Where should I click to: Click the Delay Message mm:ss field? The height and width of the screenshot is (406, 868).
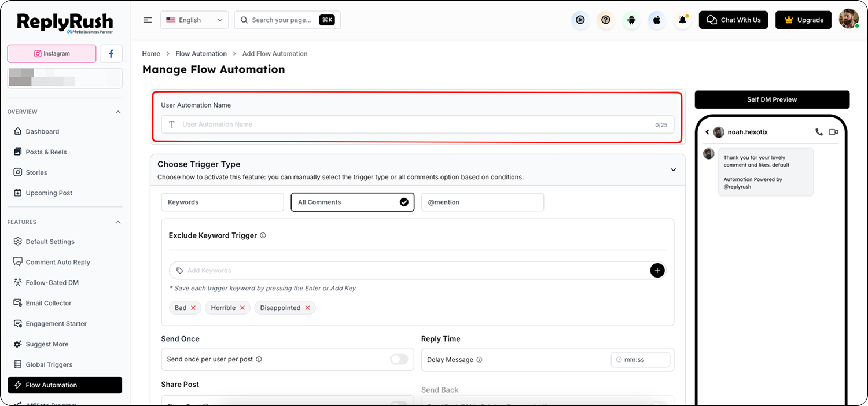click(x=640, y=360)
